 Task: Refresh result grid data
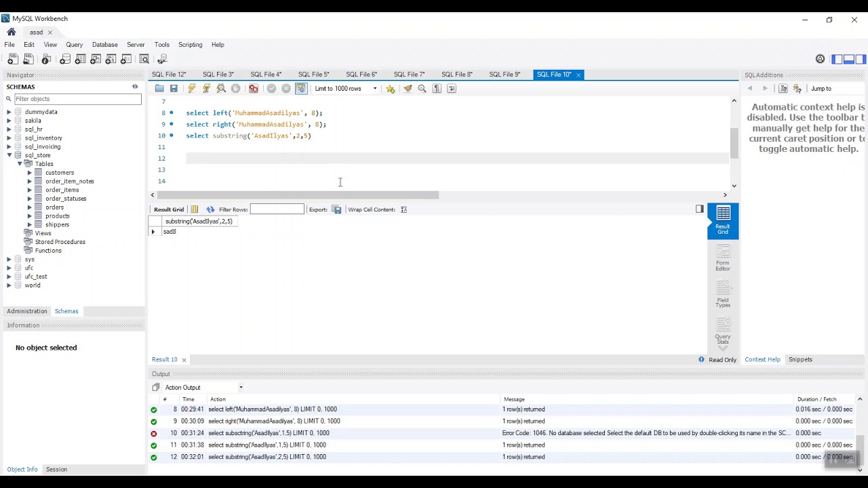click(x=210, y=209)
